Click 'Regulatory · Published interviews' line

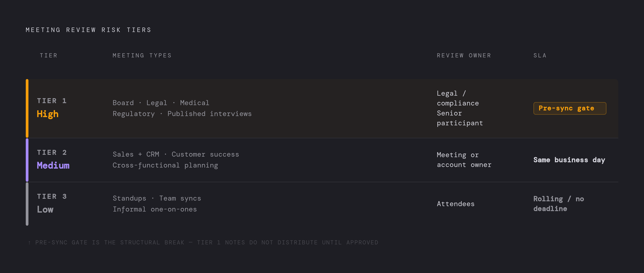click(182, 114)
